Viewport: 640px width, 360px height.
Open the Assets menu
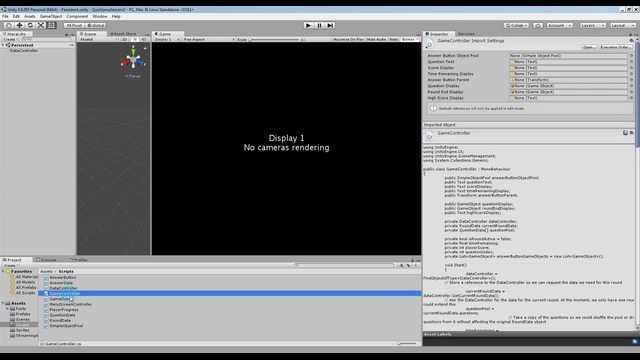tap(30, 16)
